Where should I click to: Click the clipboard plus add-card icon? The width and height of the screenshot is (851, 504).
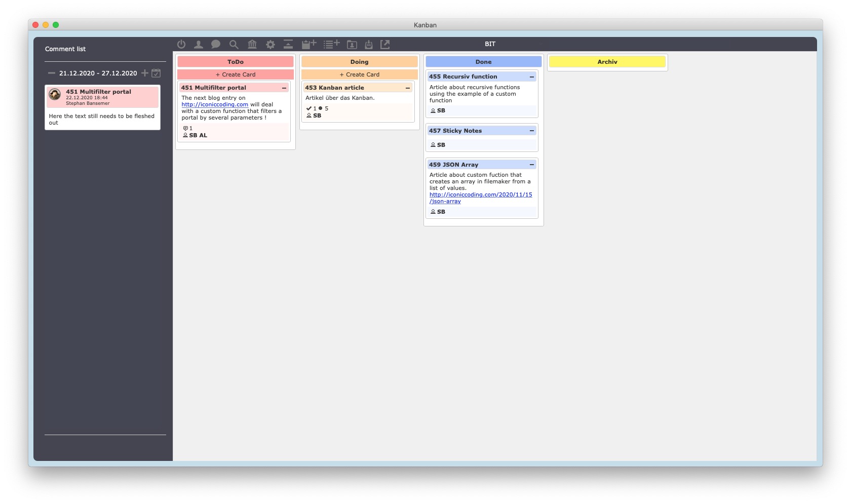coord(308,45)
